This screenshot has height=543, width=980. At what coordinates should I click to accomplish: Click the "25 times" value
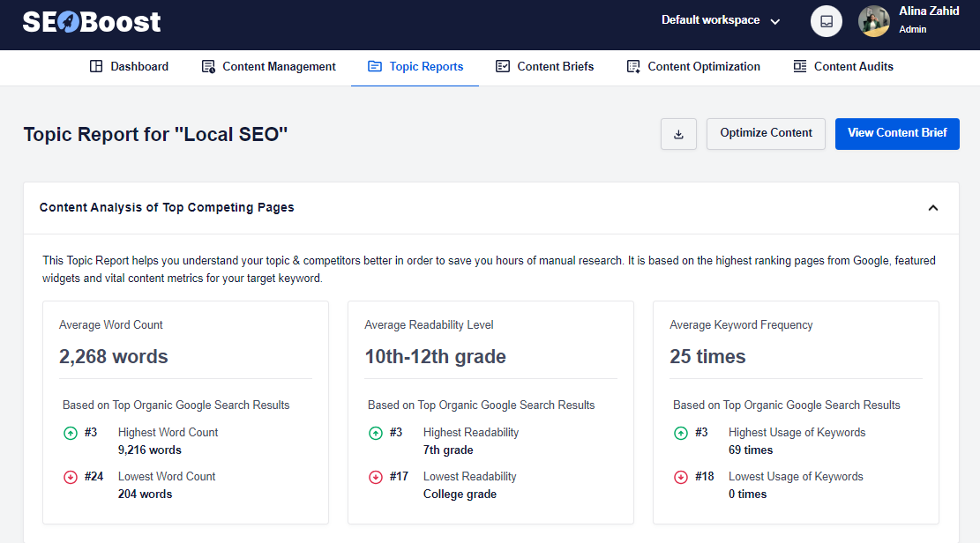(707, 356)
